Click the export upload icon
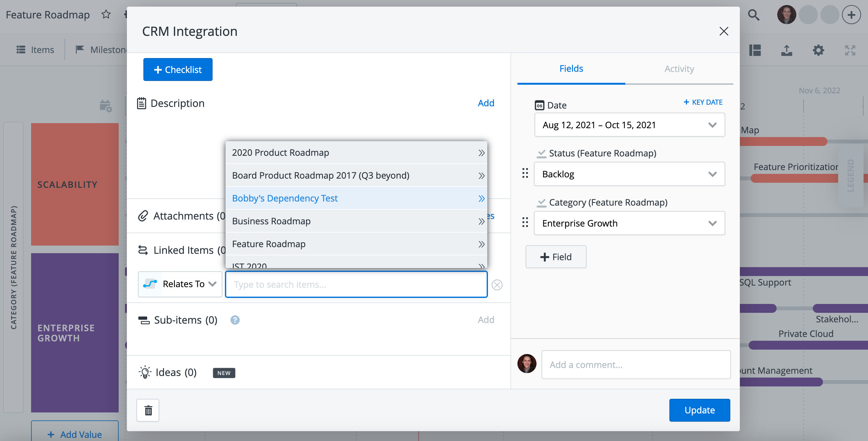This screenshot has width=868, height=441. [x=787, y=50]
